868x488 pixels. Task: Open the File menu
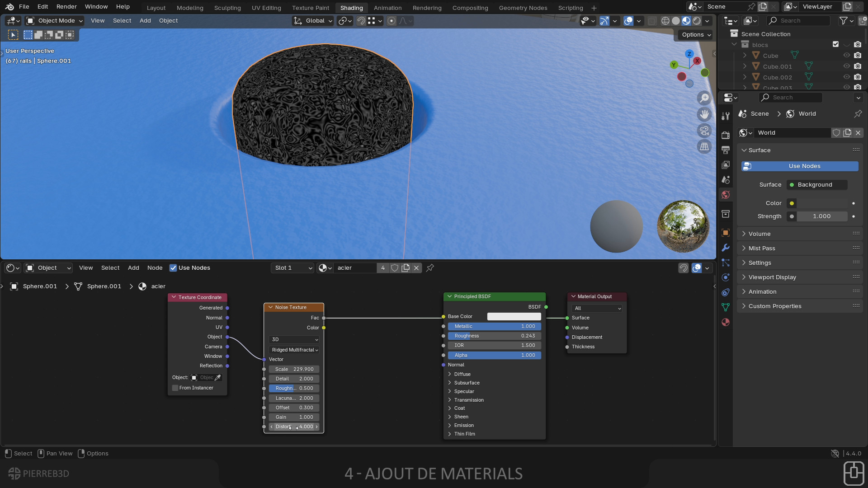coord(24,7)
